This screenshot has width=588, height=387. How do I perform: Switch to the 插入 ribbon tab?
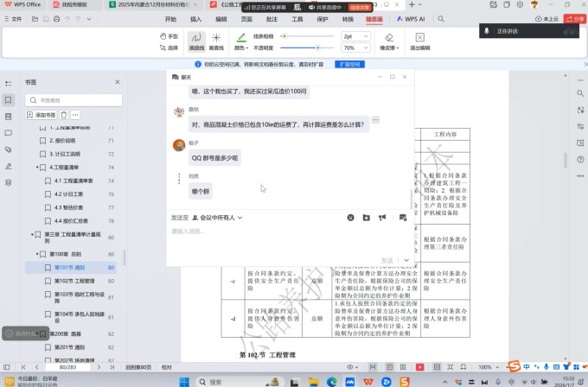pos(195,18)
